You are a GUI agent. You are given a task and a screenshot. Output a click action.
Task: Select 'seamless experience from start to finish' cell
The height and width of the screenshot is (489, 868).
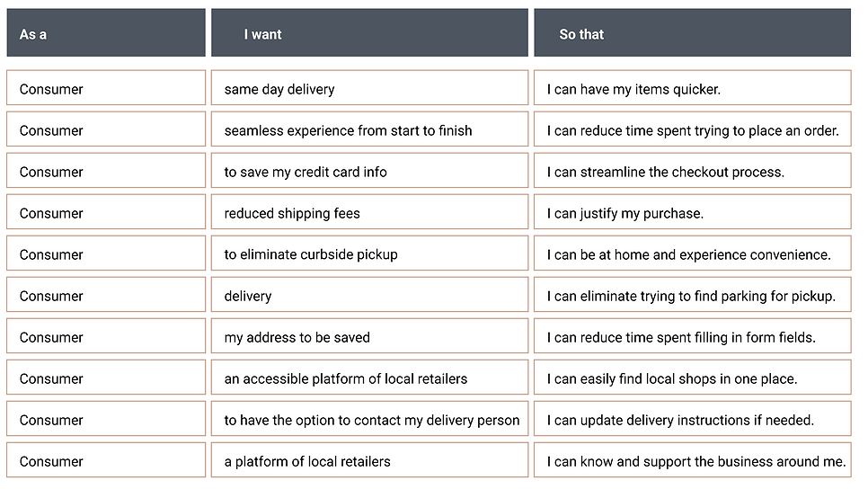point(369,129)
